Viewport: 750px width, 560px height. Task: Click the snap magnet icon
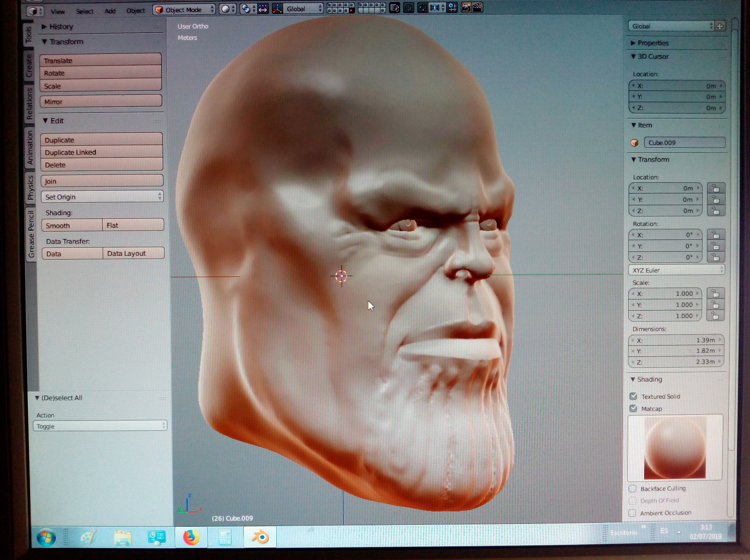click(x=422, y=8)
